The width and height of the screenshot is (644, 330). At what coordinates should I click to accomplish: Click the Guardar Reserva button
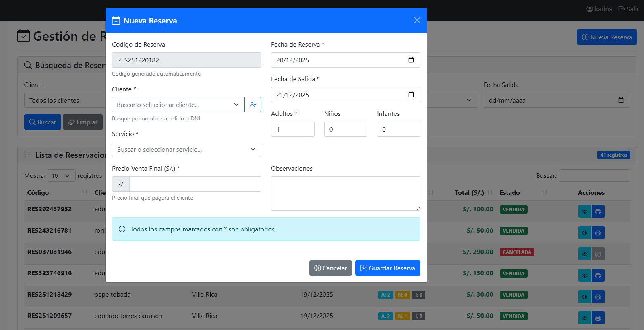point(387,268)
